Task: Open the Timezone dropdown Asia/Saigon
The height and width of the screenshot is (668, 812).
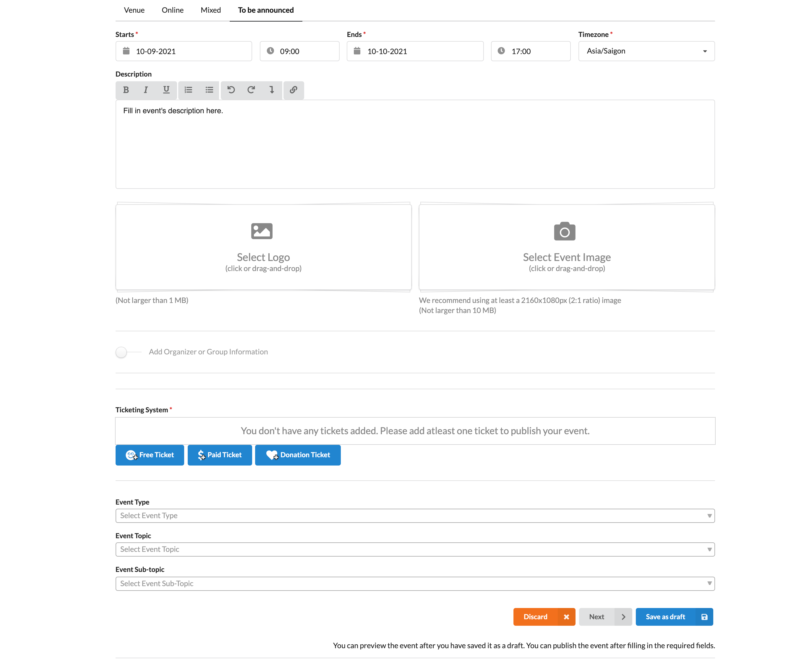Action: (646, 51)
